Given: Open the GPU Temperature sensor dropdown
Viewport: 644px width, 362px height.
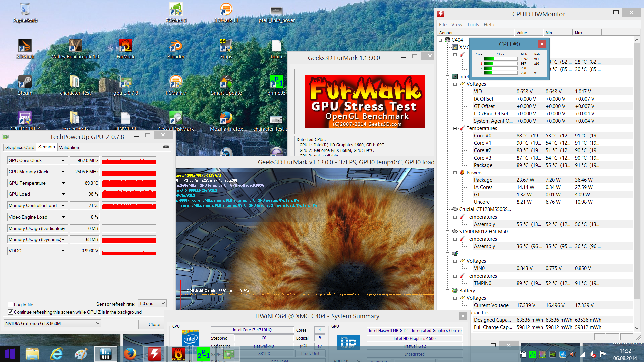Looking at the screenshot, I should pyautogui.click(x=63, y=183).
